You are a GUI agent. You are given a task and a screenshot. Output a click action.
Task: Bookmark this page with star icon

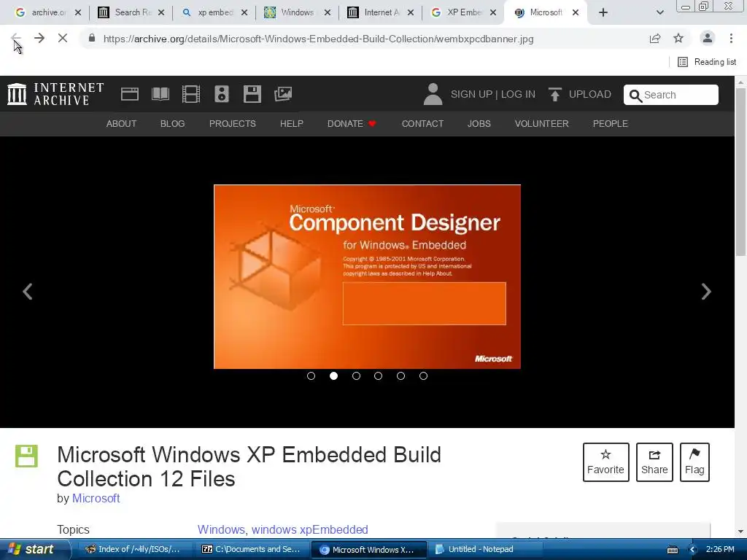tap(678, 39)
